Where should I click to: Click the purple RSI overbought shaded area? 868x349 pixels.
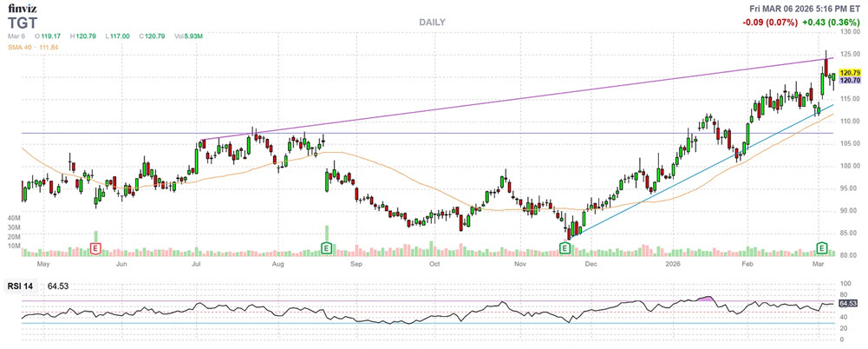[x=706, y=299]
